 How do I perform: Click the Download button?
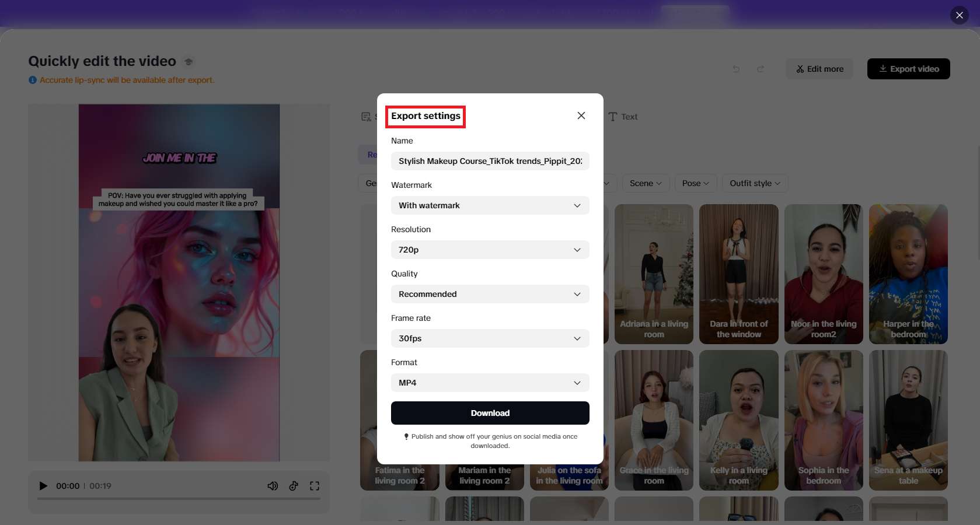(x=490, y=412)
